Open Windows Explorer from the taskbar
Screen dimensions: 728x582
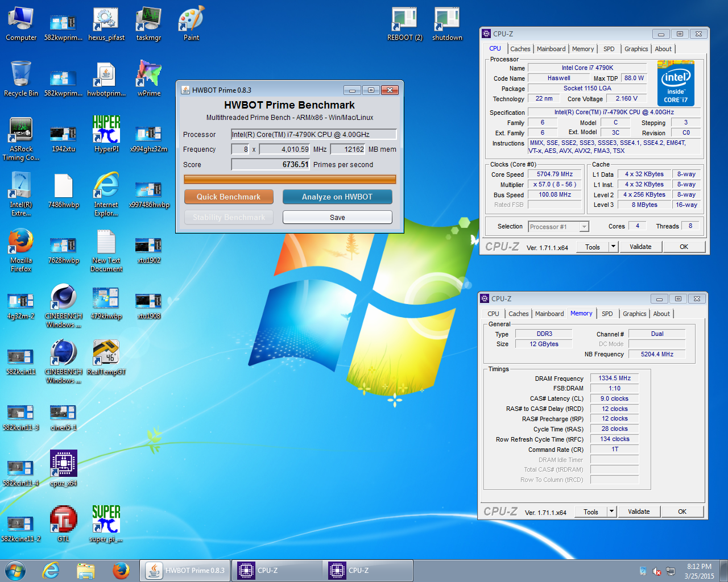[x=86, y=571]
